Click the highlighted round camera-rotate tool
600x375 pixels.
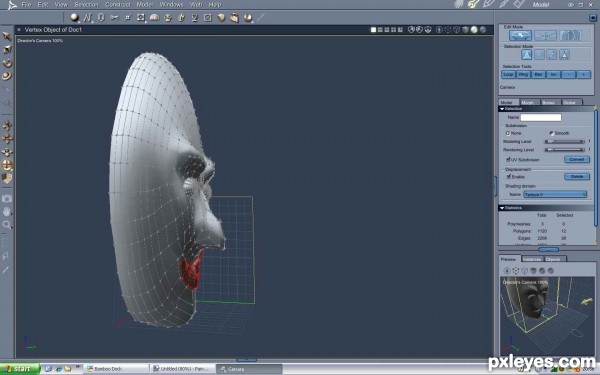7,165
